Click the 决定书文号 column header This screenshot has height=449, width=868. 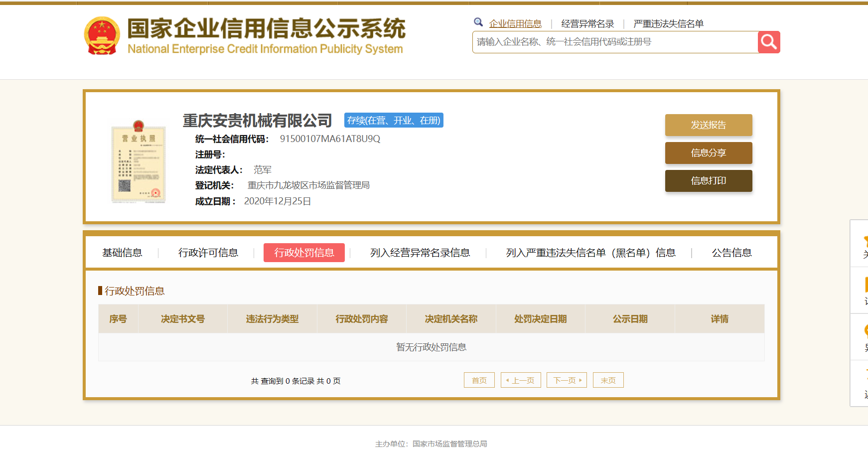coord(183,319)
